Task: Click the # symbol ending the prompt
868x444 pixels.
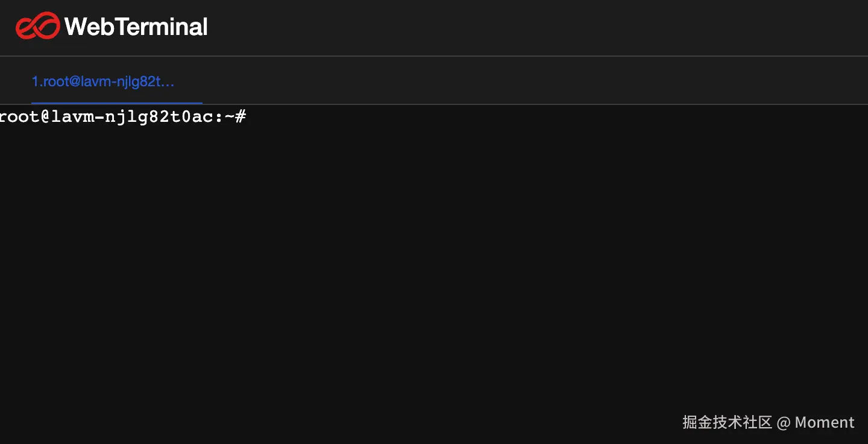Action: pyautogui.click(x=240, y=117)
